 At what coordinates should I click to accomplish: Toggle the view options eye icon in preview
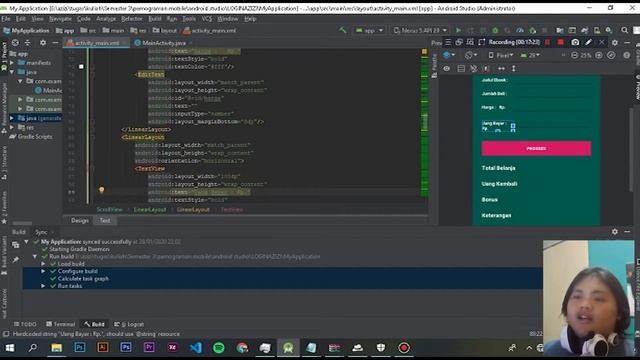(447, 69)
